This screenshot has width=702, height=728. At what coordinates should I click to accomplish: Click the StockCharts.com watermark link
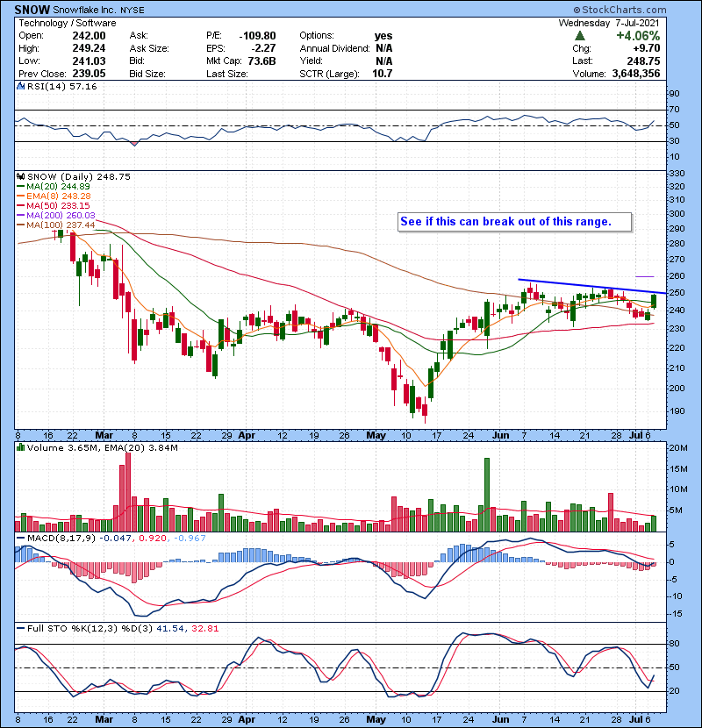tap(620, 10)
